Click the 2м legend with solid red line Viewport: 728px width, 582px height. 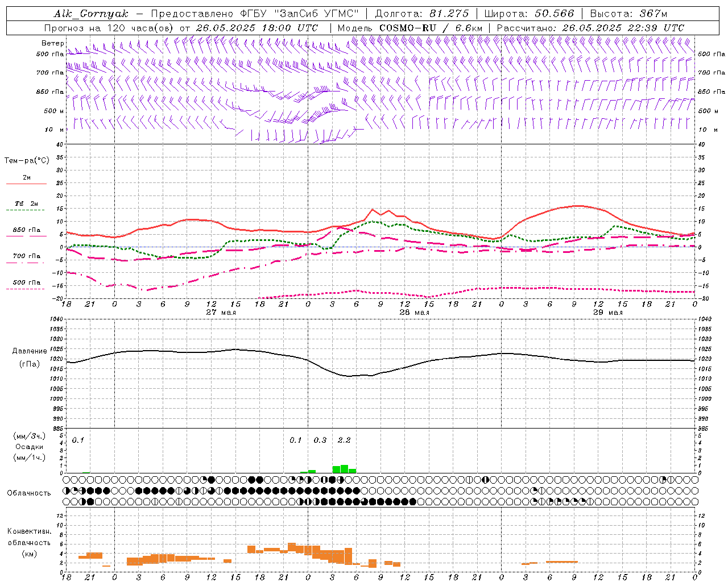coord(26,178)
